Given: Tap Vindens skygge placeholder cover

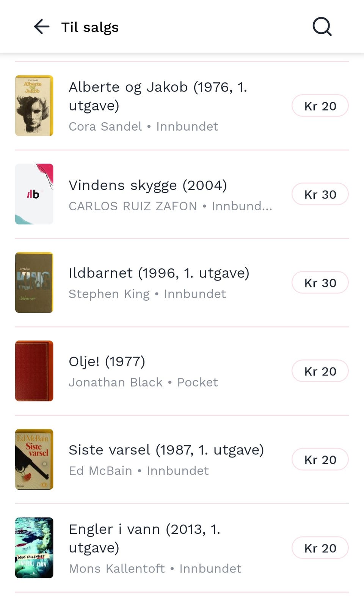Looking at the screenshot, I should (x=34, y=194).
